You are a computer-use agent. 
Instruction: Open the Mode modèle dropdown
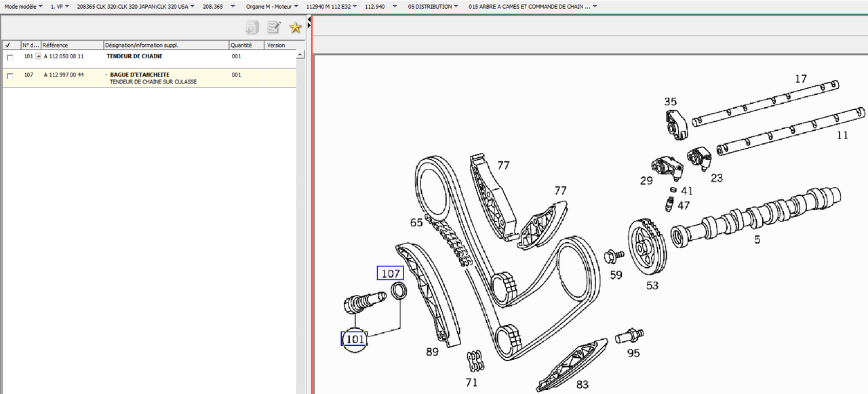[23, 6]
